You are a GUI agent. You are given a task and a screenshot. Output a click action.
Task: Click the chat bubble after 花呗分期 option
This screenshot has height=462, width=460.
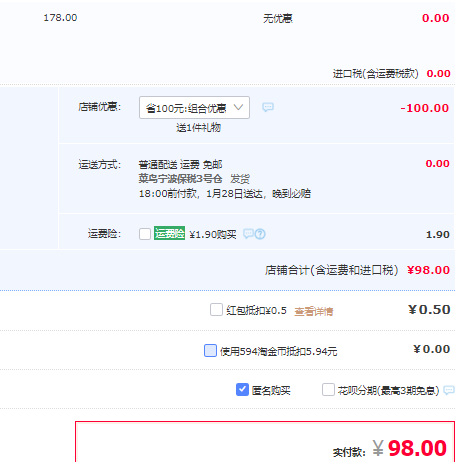click(449, 390)
